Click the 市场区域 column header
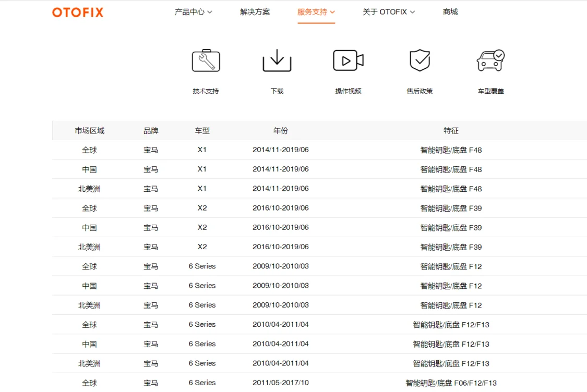Screen dimensions: 587x392 [x=89, y=130]
